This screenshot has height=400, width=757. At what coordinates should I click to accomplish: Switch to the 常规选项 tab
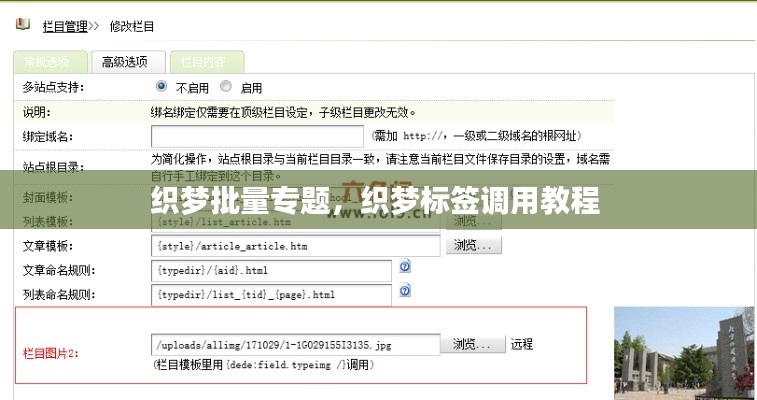coord(50,62)
